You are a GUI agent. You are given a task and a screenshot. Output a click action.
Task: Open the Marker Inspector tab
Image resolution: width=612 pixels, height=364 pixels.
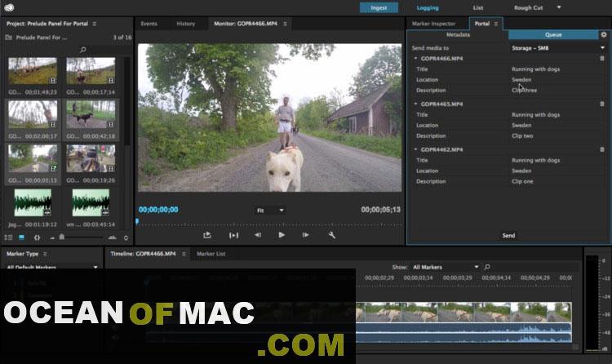(433, 24)
